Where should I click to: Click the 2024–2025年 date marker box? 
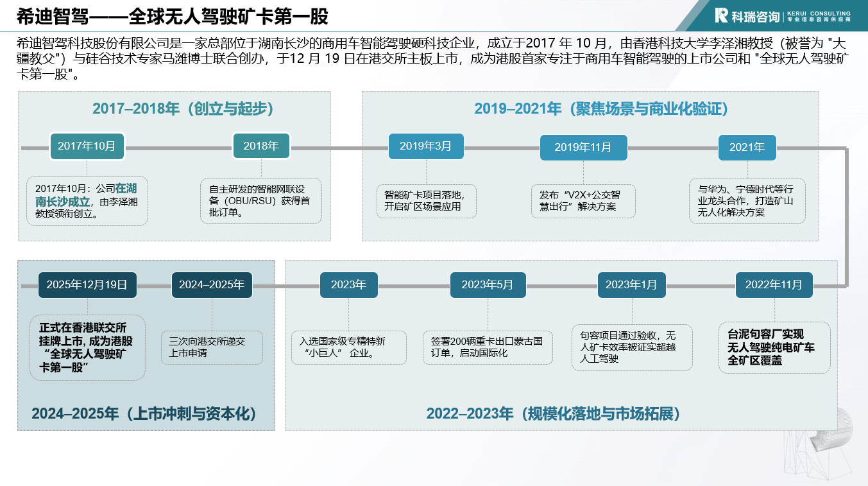[x=212, y=285]
